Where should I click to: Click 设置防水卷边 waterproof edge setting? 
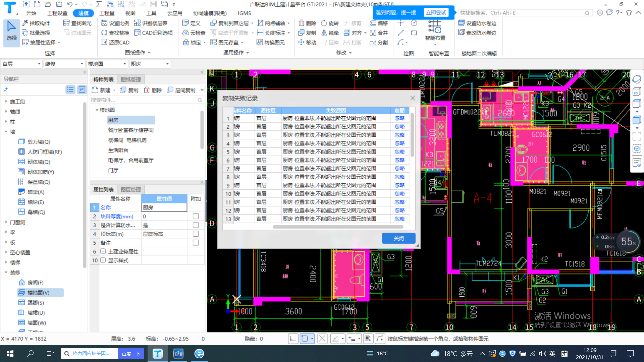tap(477, 23)
